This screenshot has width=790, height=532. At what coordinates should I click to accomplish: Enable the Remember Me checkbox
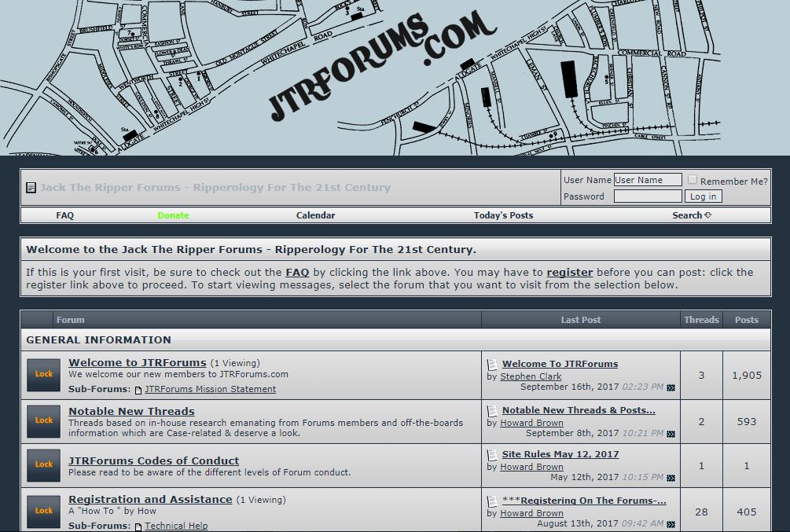[x=693, y=179]
